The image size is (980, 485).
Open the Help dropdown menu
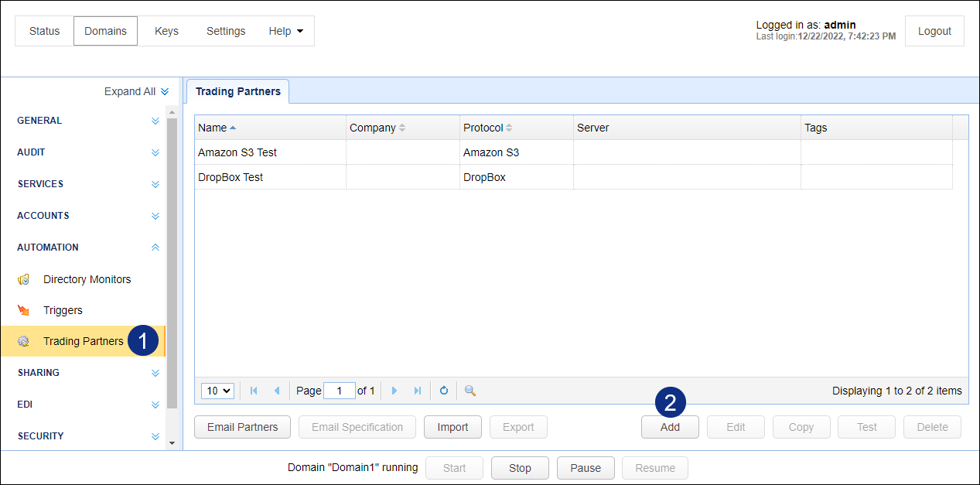285,31
